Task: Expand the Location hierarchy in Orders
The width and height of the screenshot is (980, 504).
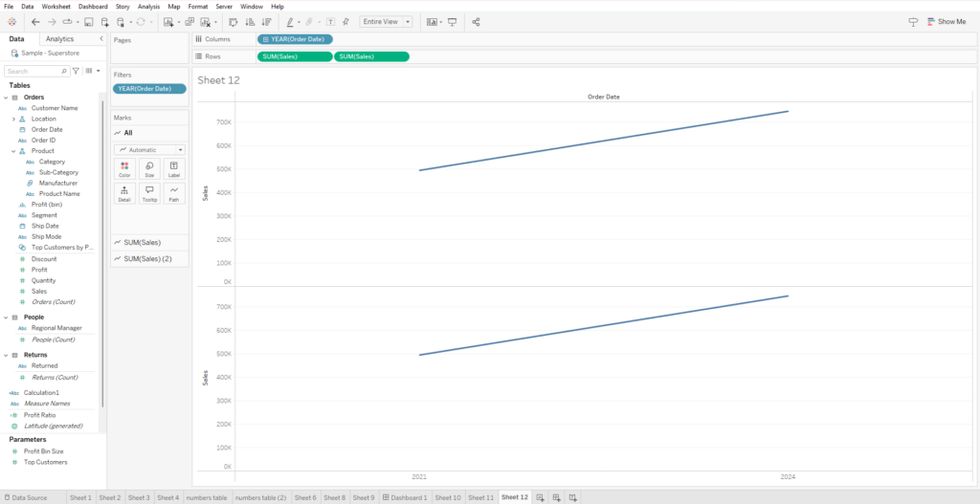Action: (13, 119)
